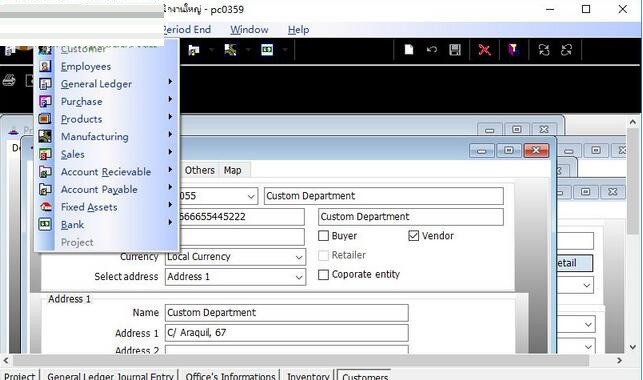Click the vertical scrollbar up arrow
643x380 pixels.
coord(633,123)
